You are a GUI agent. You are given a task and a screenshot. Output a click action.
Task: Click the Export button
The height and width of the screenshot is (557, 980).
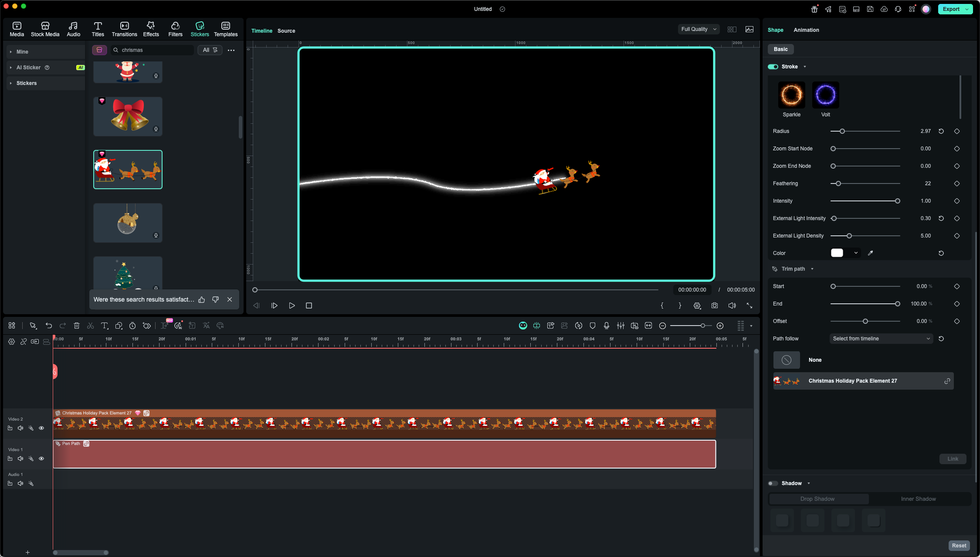[x=951, y=9]
